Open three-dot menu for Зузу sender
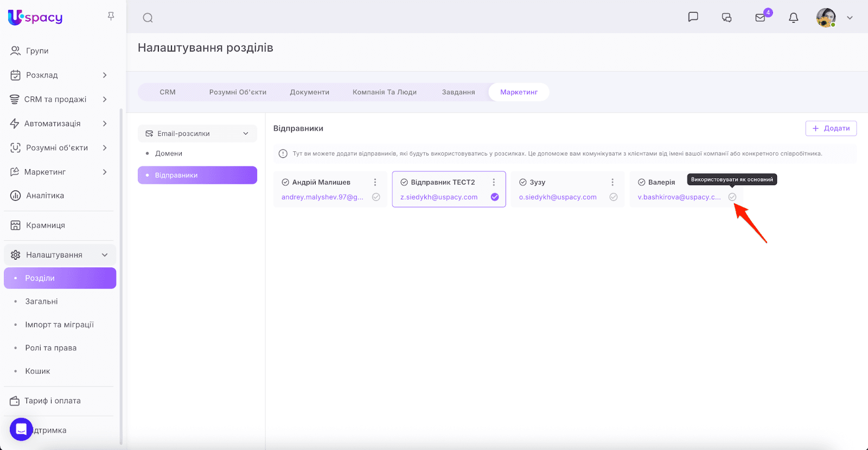Screen dimensions: 868x450 612,182
